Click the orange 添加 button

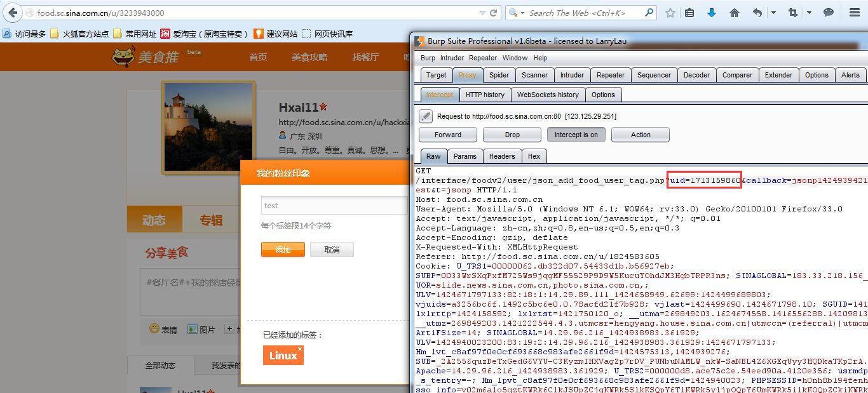(283, 250)
